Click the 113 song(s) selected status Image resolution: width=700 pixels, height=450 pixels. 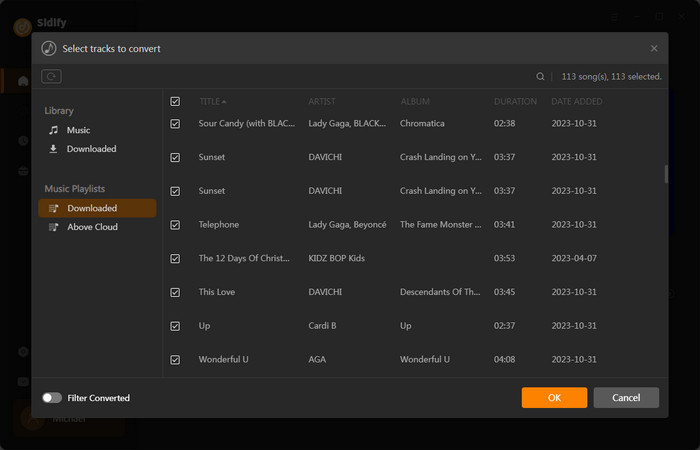(611, 77)
